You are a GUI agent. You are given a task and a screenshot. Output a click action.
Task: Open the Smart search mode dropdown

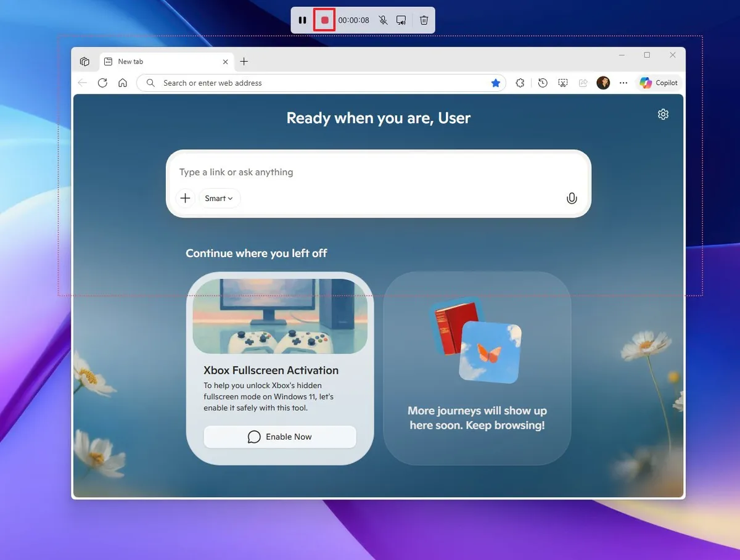[x=219, y=198]
